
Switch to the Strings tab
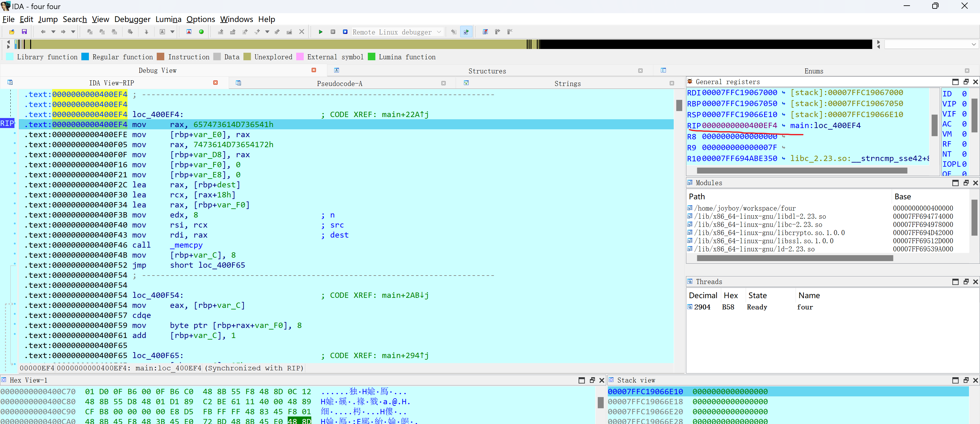click(567, 83)
